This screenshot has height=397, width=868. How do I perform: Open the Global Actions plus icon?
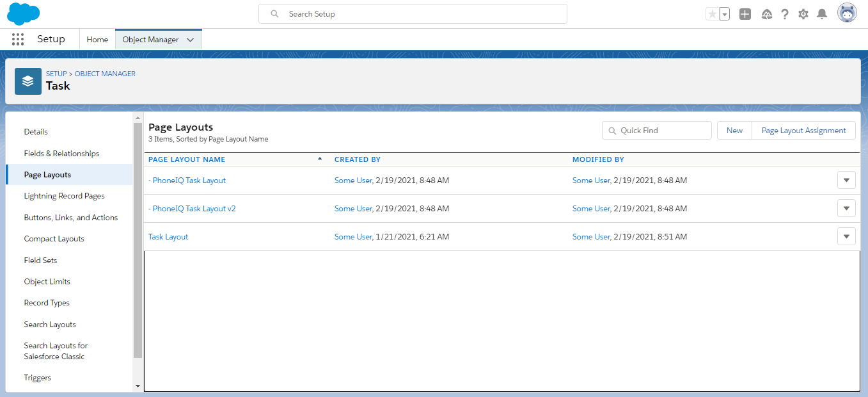[x=745, y=14]
